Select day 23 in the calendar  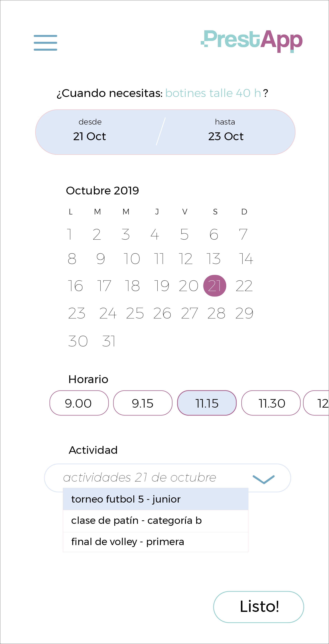point(76,313)
